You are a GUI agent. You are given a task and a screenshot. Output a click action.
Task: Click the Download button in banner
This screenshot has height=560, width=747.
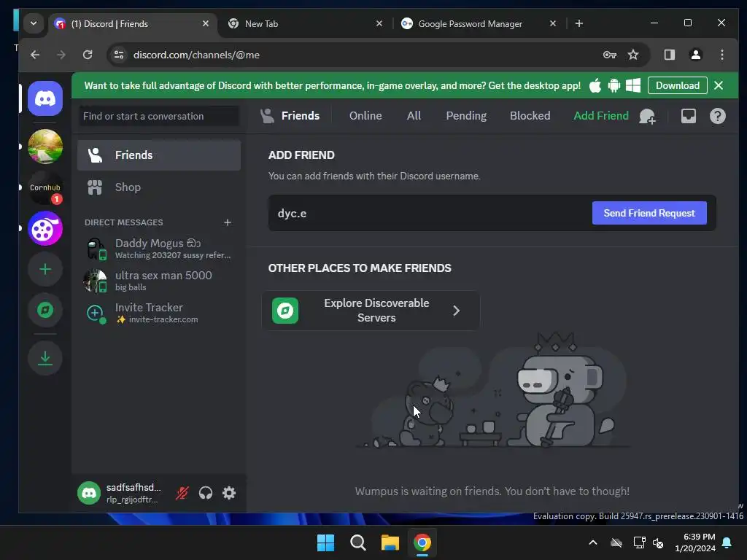(678, 86)
